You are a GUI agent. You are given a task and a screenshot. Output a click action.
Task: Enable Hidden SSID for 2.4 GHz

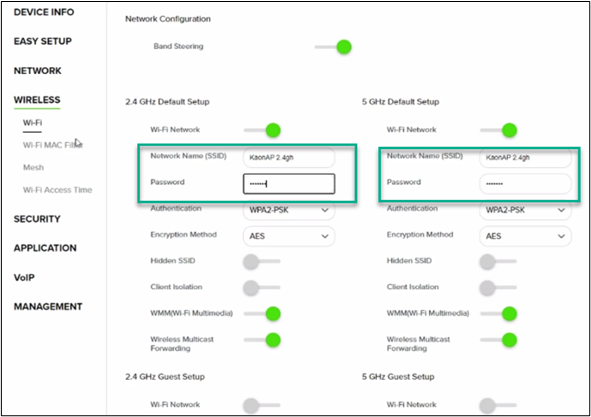[262, 261]
